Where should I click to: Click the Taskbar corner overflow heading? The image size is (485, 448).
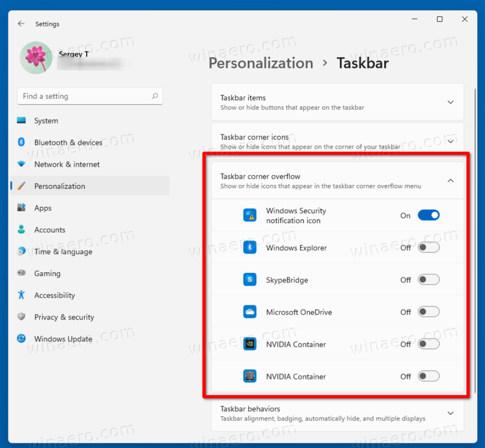(260, 176)
